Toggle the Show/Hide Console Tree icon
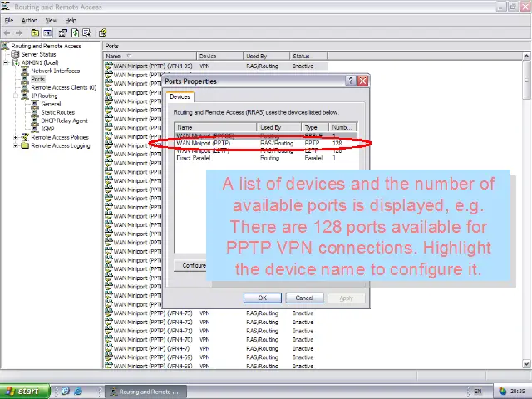Image resolution: width=532 pixels, height=399 pixels. (47, 33)
